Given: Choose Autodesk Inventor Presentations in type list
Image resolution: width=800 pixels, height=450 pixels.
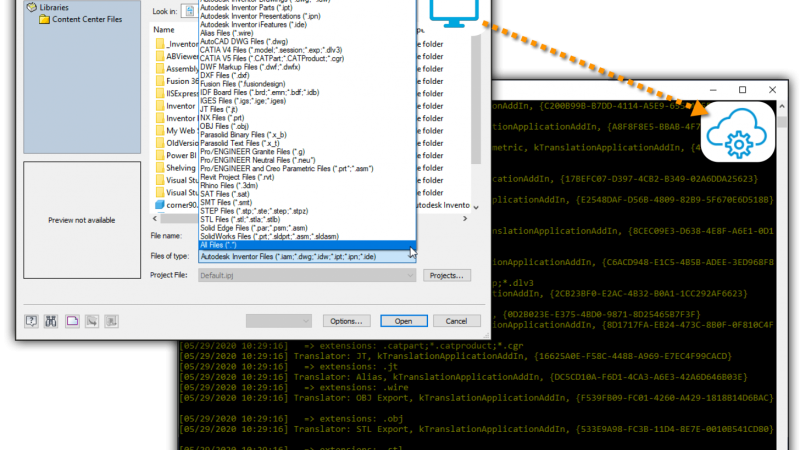Looking at the screenshot, I should [x=260, y=16].
